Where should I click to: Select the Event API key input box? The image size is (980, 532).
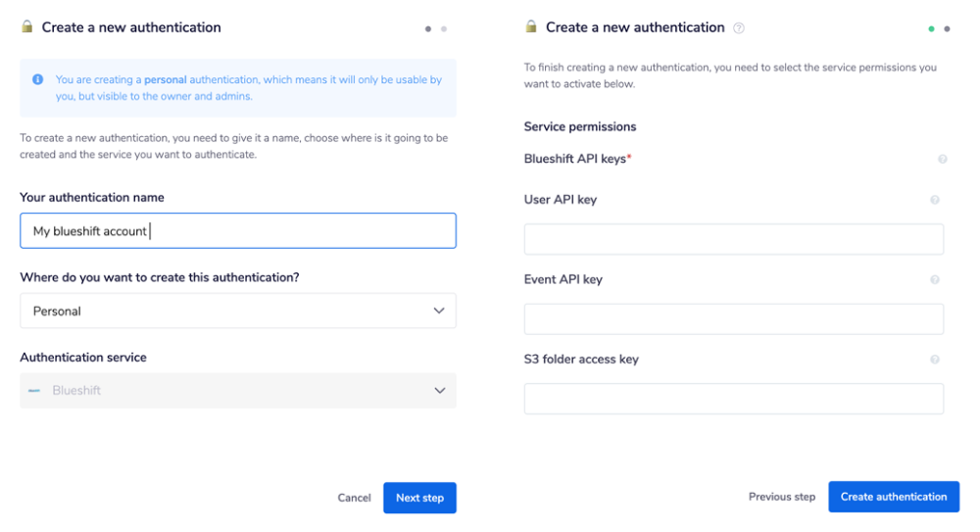point(733,319)
